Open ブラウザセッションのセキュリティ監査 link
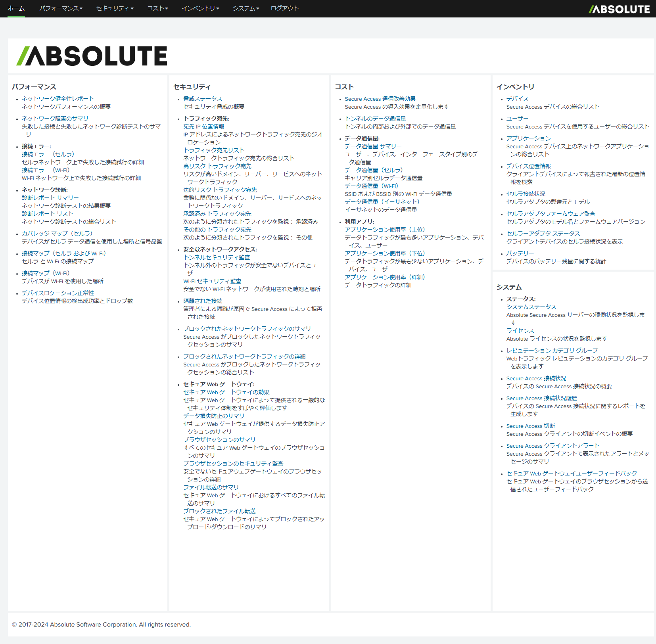This screenshot has height=644, width=656. pyautogui.click(x=233, y=464)
